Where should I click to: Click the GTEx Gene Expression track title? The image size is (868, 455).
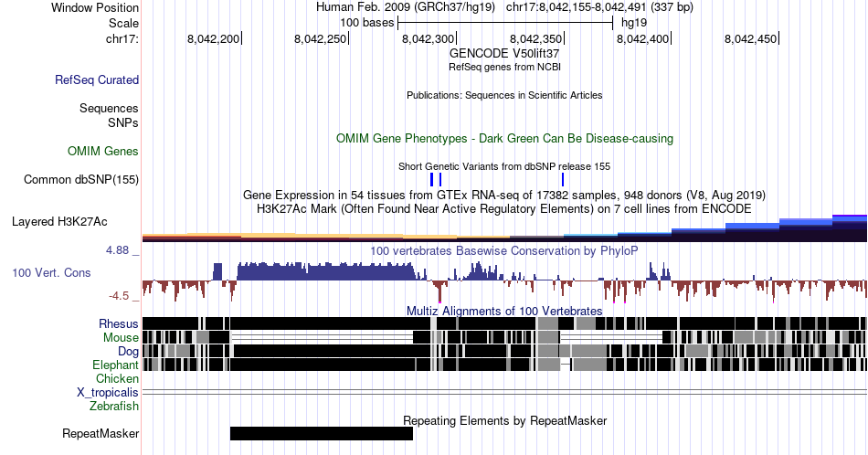[x=504, y=195]
